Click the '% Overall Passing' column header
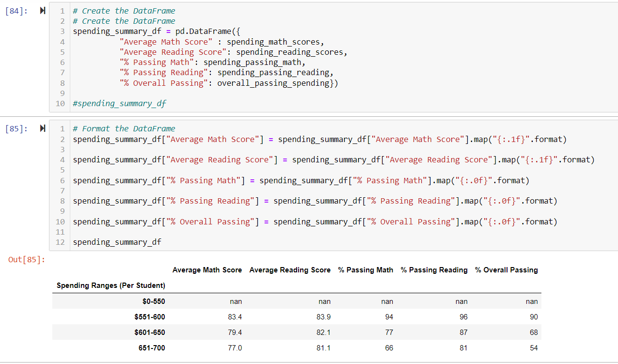This screenshot has width=618, height=364. click(x=507, y=270)
